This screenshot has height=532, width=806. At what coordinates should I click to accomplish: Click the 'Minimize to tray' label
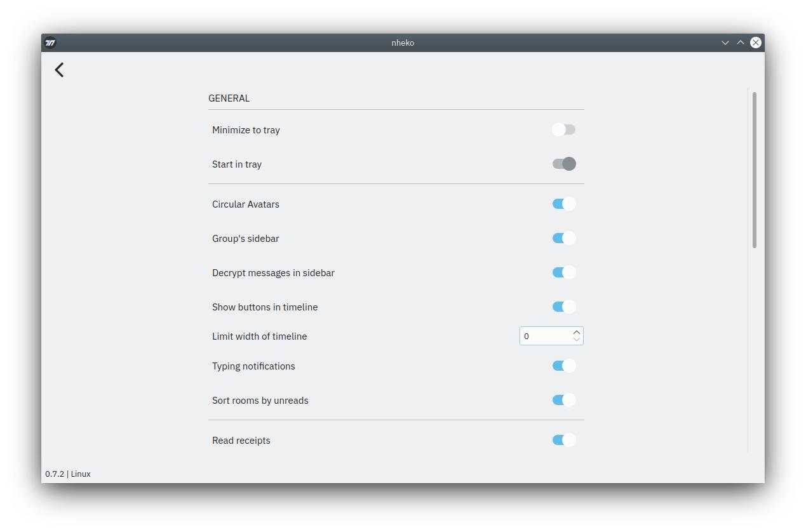[x=246, y=130]
